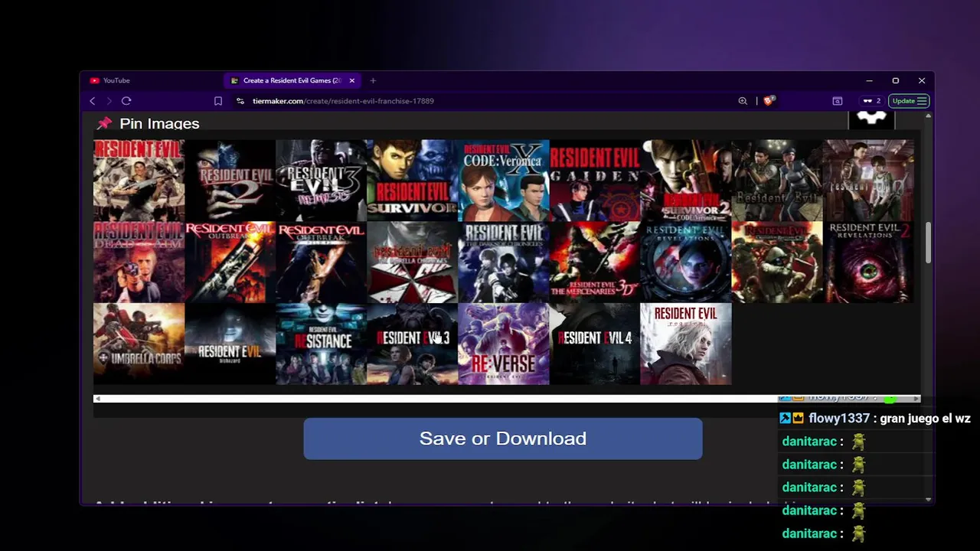Choose the Resident Evil Survivor cover
This screenshot has height=551, width=980.
pyautogui.click(x=412, y=181)
